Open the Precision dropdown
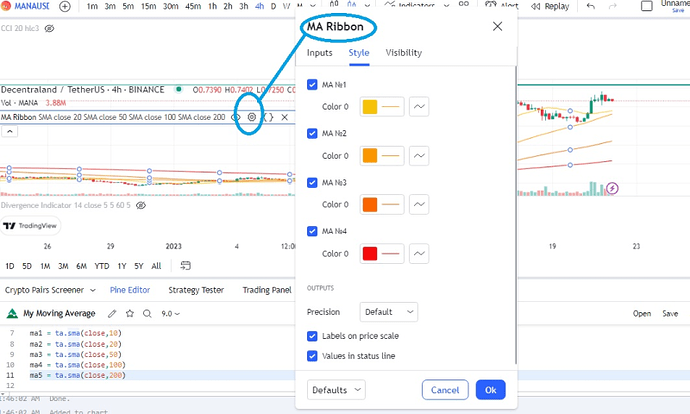The width and height of the screenshot is (690, 414). [389, 312]
